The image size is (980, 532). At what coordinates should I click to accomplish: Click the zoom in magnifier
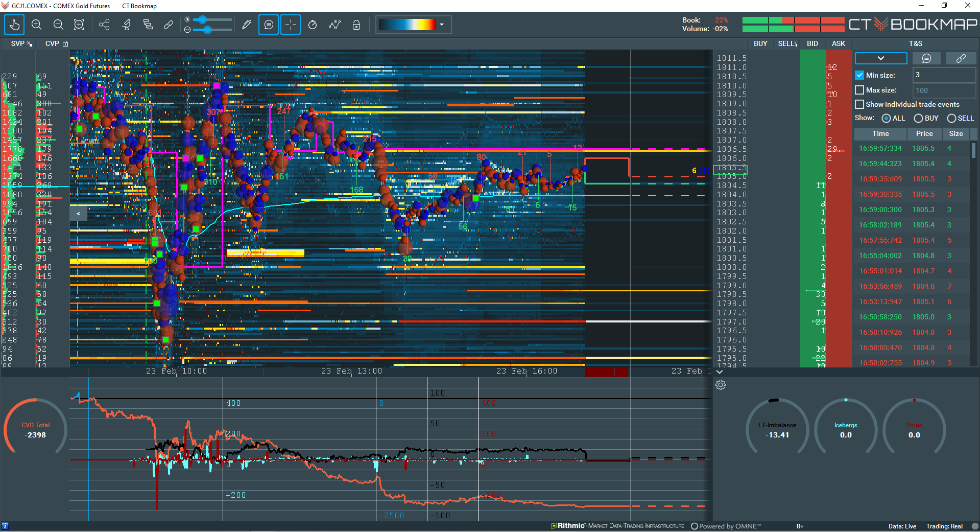click(x=36, y=25)
